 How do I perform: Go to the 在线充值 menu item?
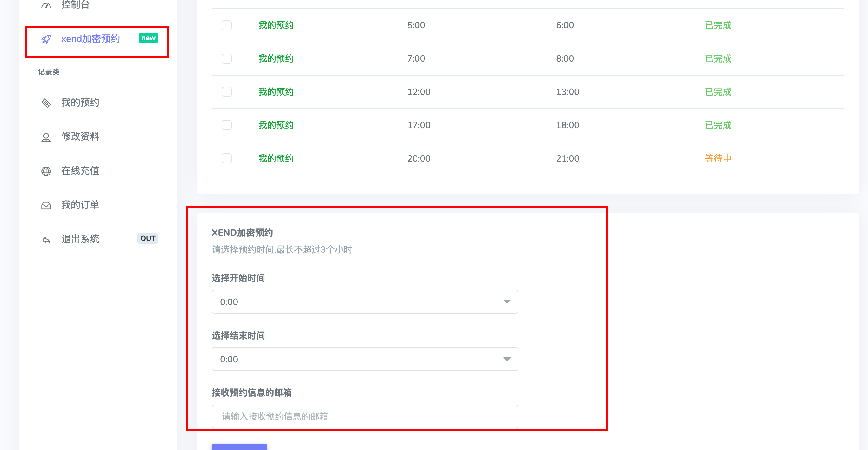coord(80,171)
